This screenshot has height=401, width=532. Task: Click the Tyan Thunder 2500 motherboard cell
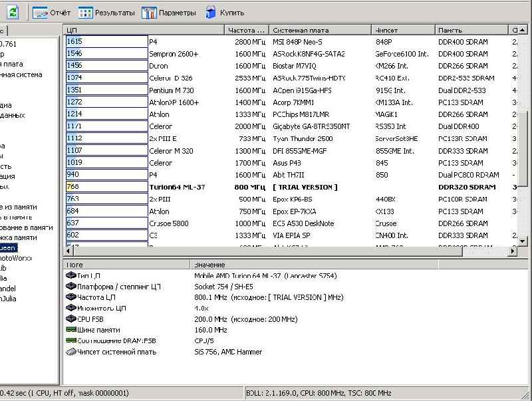(x=303, y=138)
